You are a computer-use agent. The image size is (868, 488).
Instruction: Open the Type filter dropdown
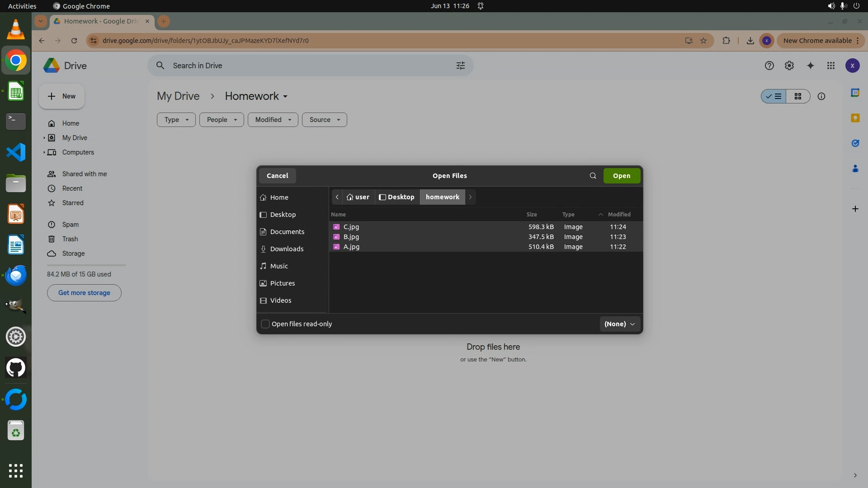[176, 120]
